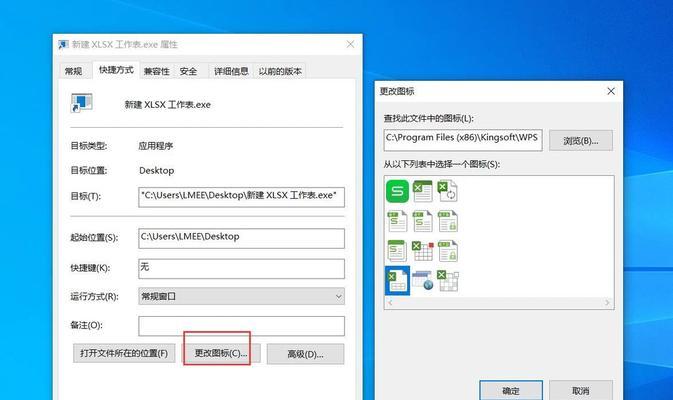Click the Properties dialog title bar icon
The width and height of the screenshot is (673, 400).
64,45
